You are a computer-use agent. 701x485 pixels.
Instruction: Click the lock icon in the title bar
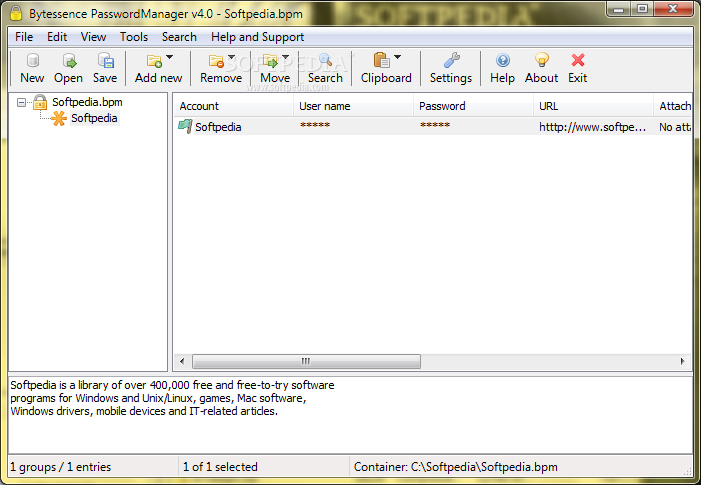pos(16,13)
